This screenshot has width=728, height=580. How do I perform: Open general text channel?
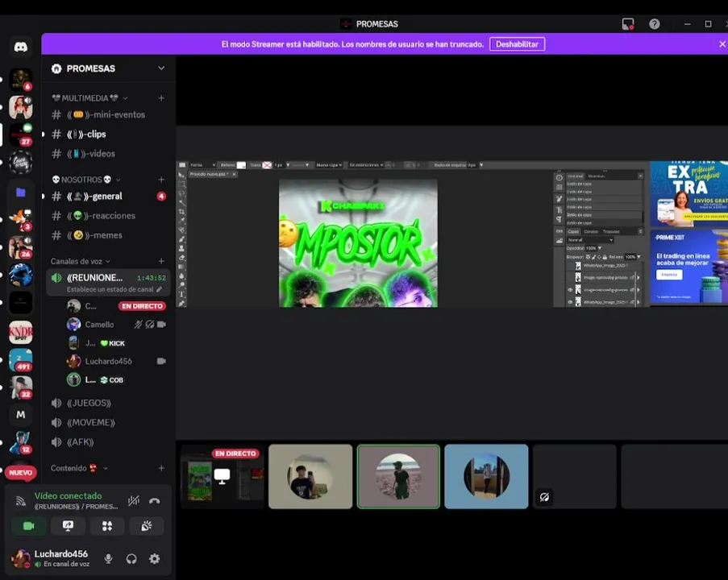point(108,197)
